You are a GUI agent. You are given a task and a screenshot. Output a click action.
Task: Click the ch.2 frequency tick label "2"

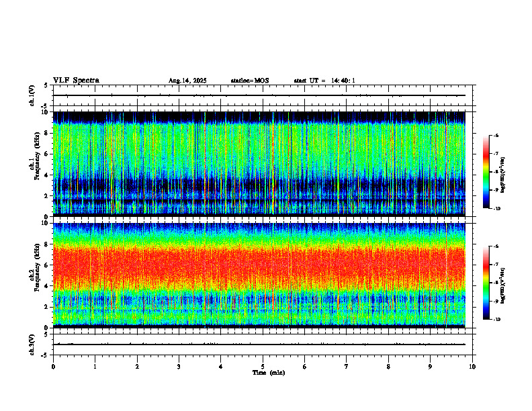pyautogui.click(x=47, y=307)
